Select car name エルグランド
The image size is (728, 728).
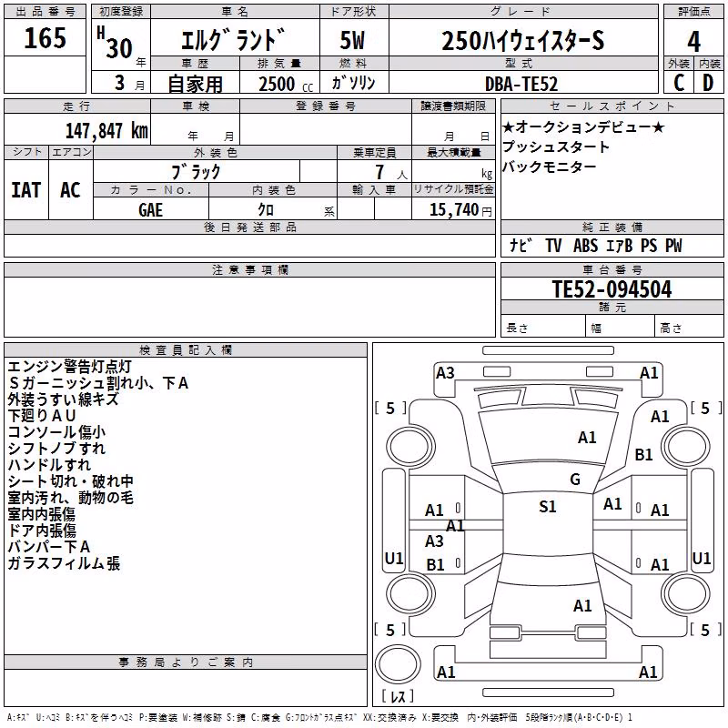pos(234,40)
